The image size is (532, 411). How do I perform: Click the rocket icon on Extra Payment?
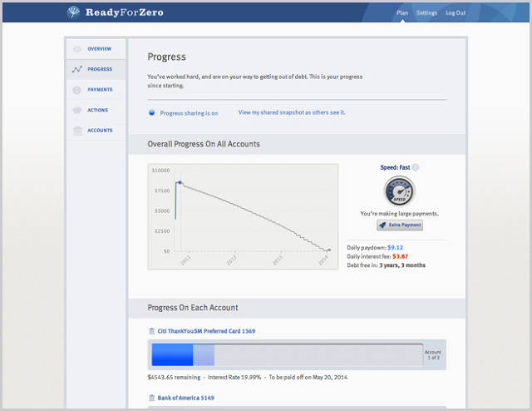click(x=382, y=225)
